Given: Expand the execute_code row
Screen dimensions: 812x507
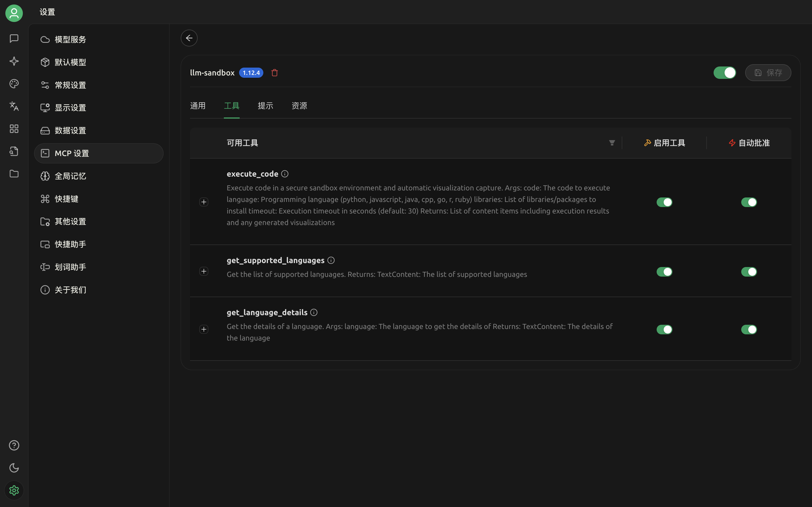Looking at the screenshot, I should coord(204,202).
